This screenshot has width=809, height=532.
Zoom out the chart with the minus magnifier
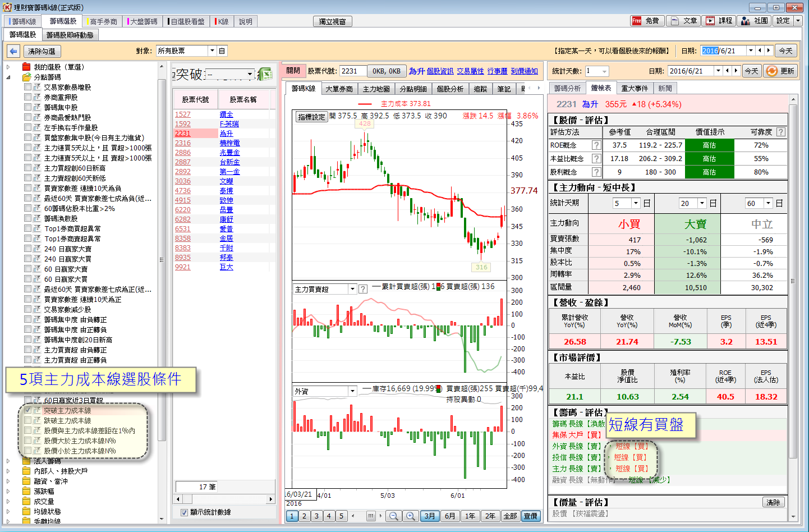pyautogui.click(x=394, y=516)
